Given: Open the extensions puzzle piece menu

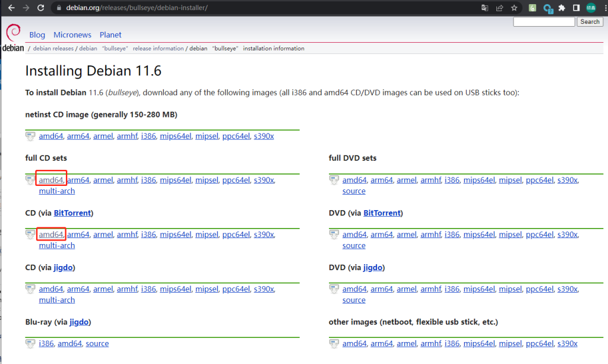Looking at the screenshot, I should pos(562,8).
